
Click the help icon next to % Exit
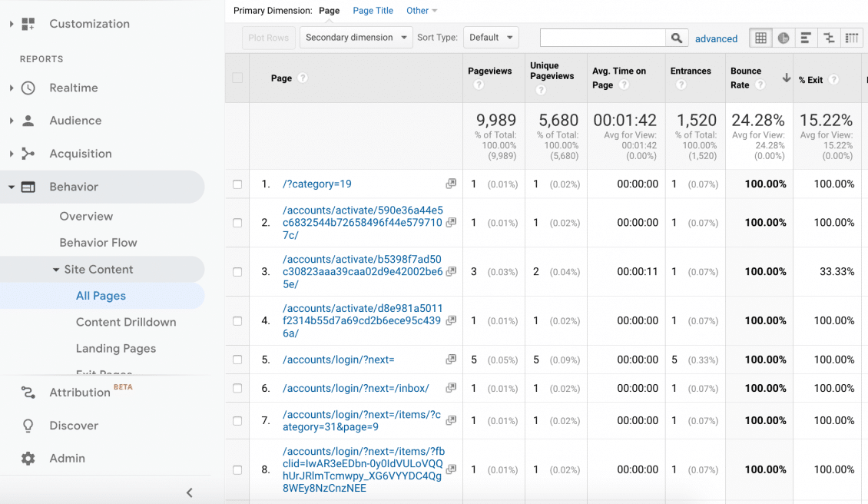[833, 80]
